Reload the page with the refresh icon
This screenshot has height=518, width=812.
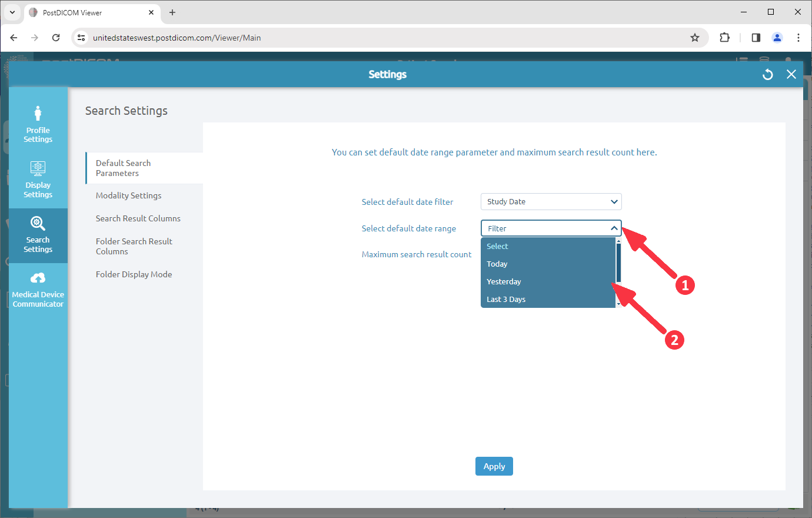[56, 37]
